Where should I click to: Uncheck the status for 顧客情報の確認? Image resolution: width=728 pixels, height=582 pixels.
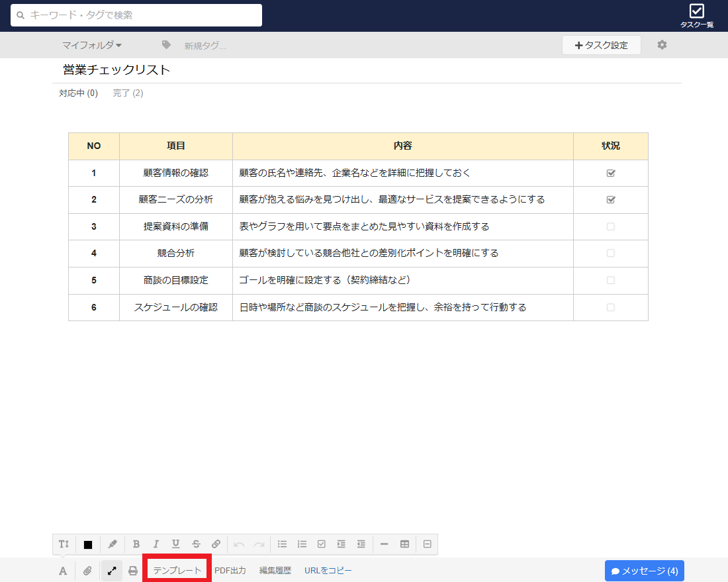(x=610, y=173)
